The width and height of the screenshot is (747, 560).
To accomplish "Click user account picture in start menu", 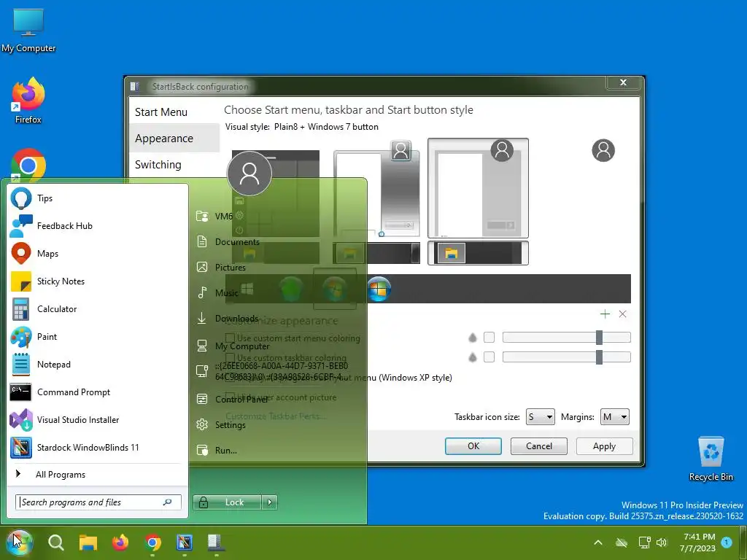I will click(x=249, y=174).
